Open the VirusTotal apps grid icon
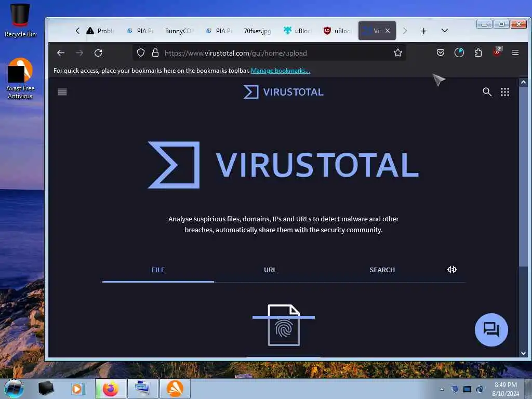532x399 pixels. [x=505, y=92]
